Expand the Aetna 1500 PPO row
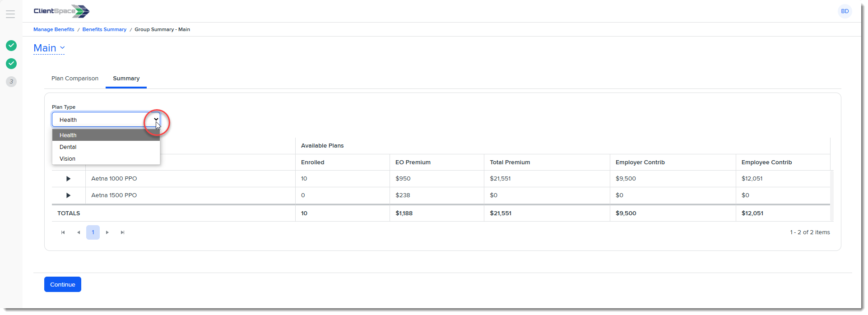Image resolution: width=868 pixels, height=315 pixels. (68, 195)
